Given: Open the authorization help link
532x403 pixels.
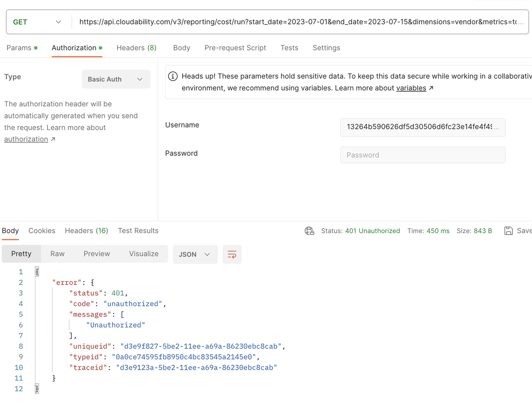Looking at the screenshot, I should [26, 139].
